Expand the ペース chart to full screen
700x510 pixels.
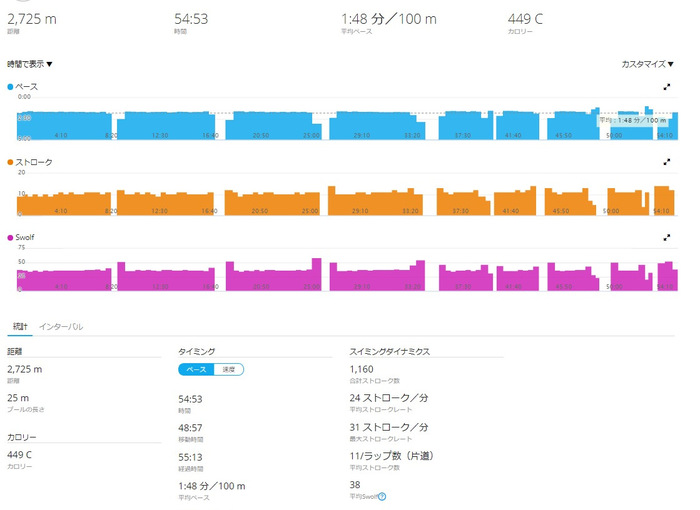click(x=667, y=87)
